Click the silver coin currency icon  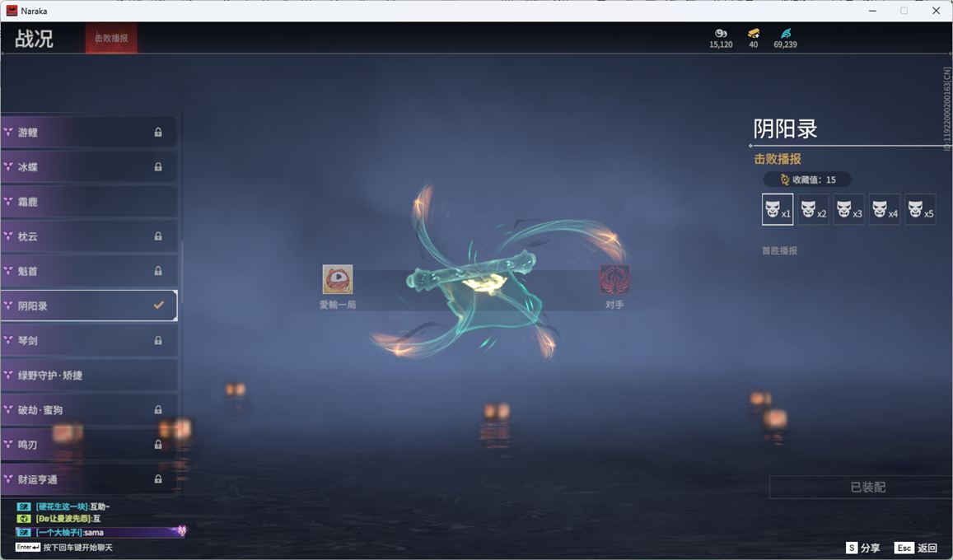[x=721, y=34]
